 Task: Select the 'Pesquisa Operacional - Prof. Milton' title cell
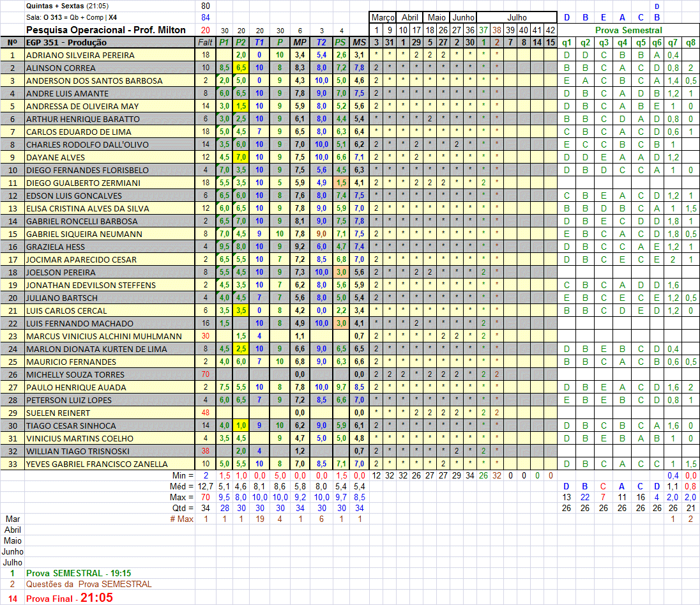click(106, 30)
